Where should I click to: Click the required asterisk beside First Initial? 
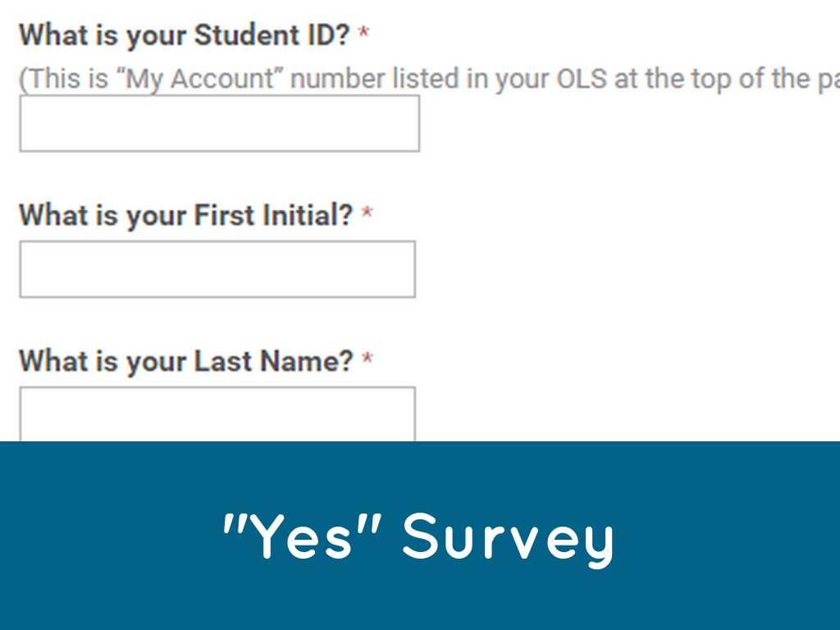(x=367, y=216)
